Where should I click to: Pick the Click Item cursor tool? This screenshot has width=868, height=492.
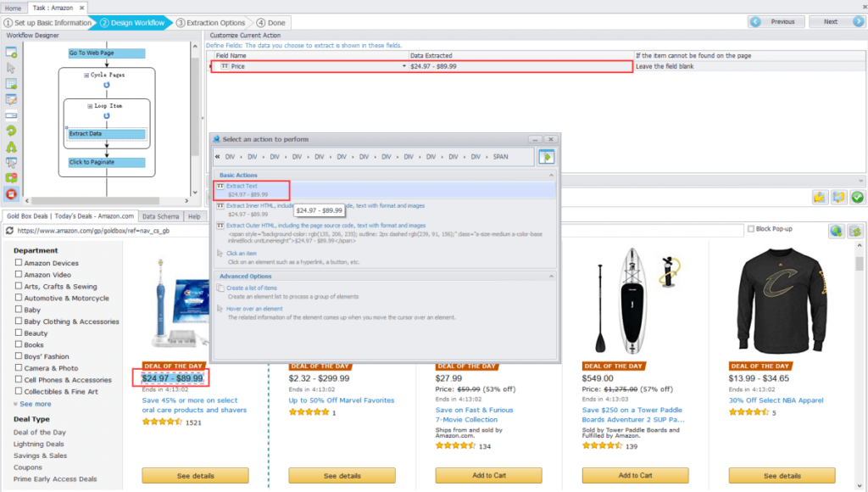pyautogui.click(x=11, y=68)
